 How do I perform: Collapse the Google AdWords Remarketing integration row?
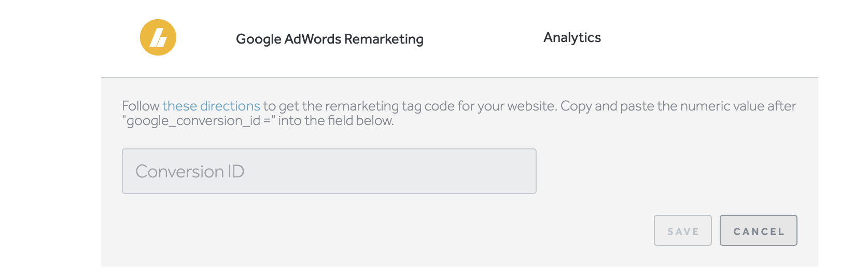459,38
